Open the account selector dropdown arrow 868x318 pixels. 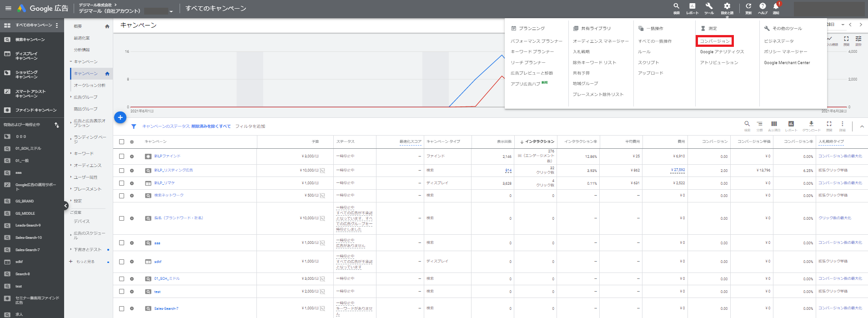point(171,11)
